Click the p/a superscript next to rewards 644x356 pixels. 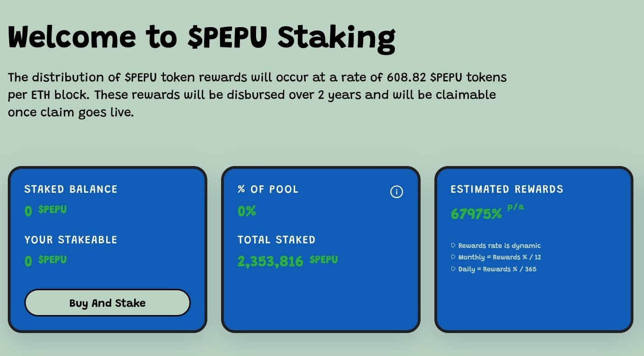515,207
